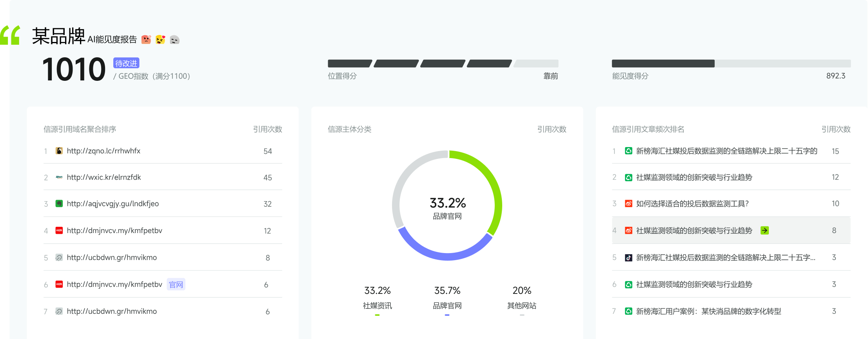The height and width of the screenshot is (339, 868).
Task: Click the angry red emoji beside report title
Action: [x=146, y=40]
